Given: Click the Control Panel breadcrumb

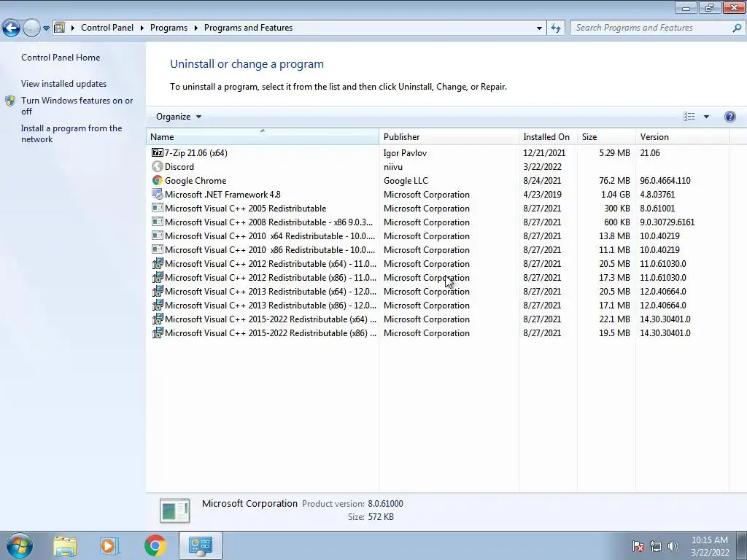Looking at the screenshot, I should pos(107,28).
